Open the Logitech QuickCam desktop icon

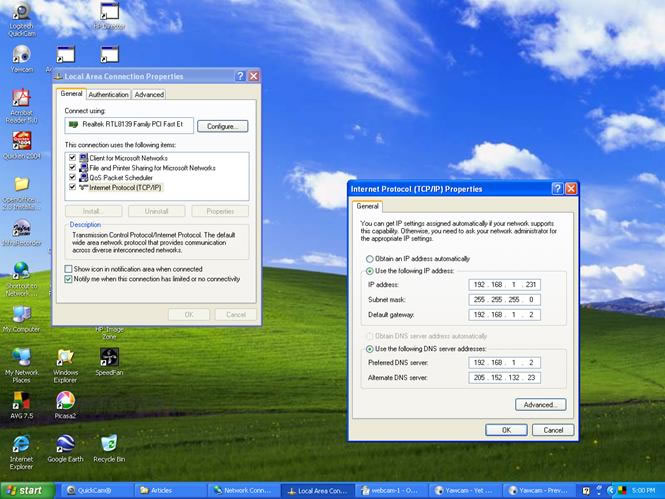[x=21, y=19]
